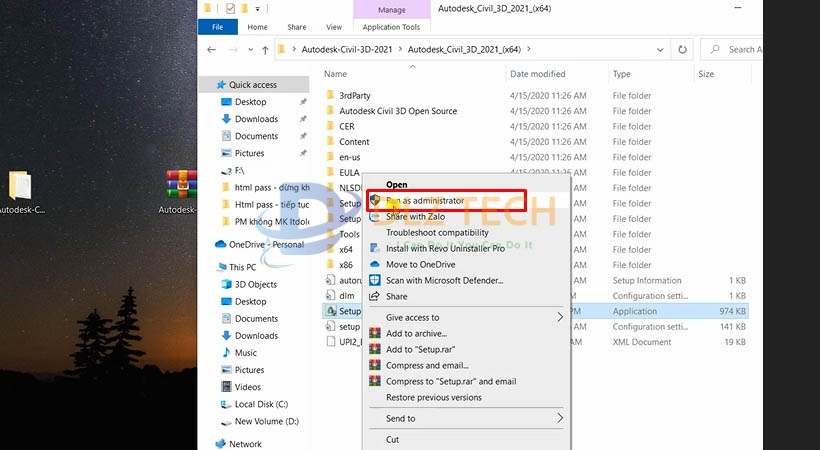Open the Send to submenu
820x450 pixels.
tap(466, 418)
